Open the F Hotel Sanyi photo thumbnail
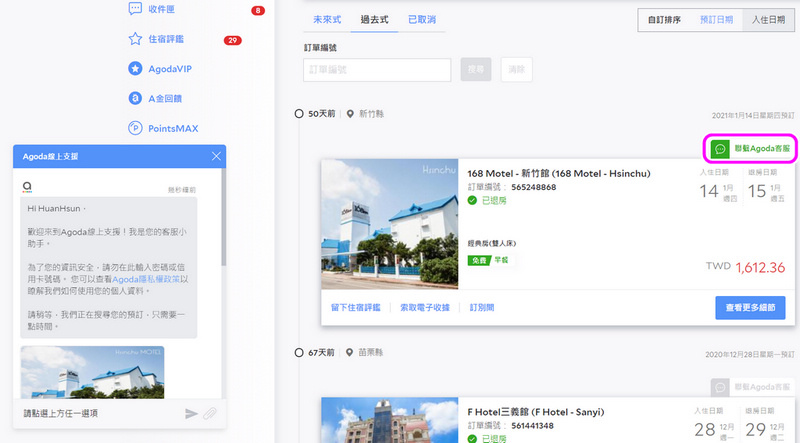The width and height of the screenshot is (800, 443). pos(390,420)
